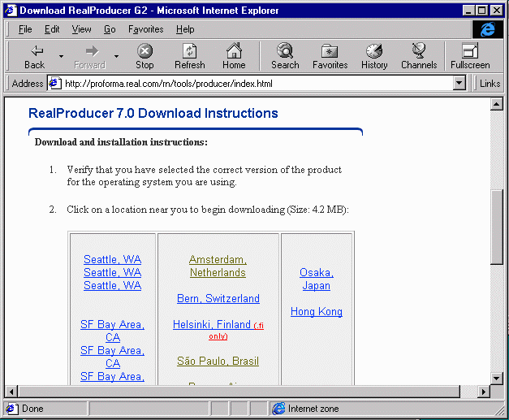
Task: Click the vertical scrollbar down arrow
Action: tap(497, 377)
